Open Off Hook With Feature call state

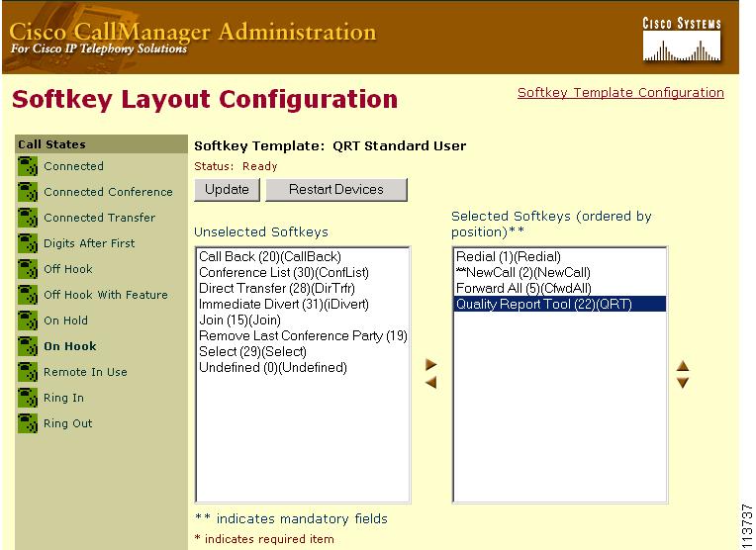coord(106,295)
